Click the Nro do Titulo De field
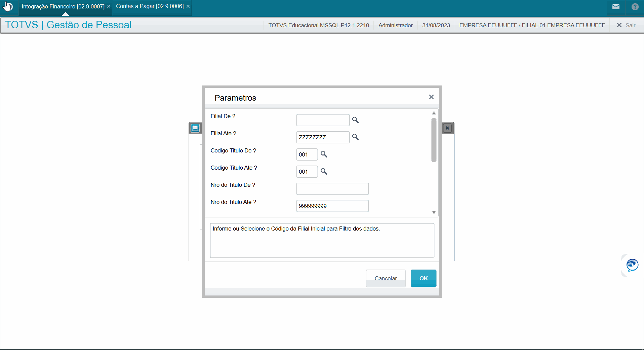Image resolution: width=644 pixels, height=350 pixels. click(x=332, y=189)
